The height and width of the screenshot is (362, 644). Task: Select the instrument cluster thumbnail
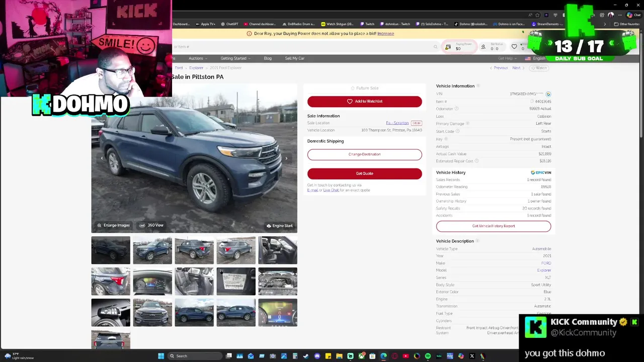tap(152, 282)
